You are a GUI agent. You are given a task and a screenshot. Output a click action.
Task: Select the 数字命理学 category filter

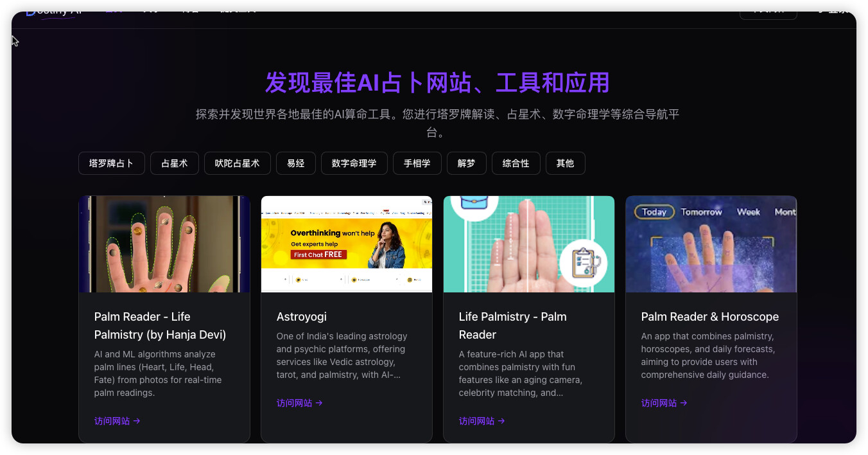[x=354, y=163]
